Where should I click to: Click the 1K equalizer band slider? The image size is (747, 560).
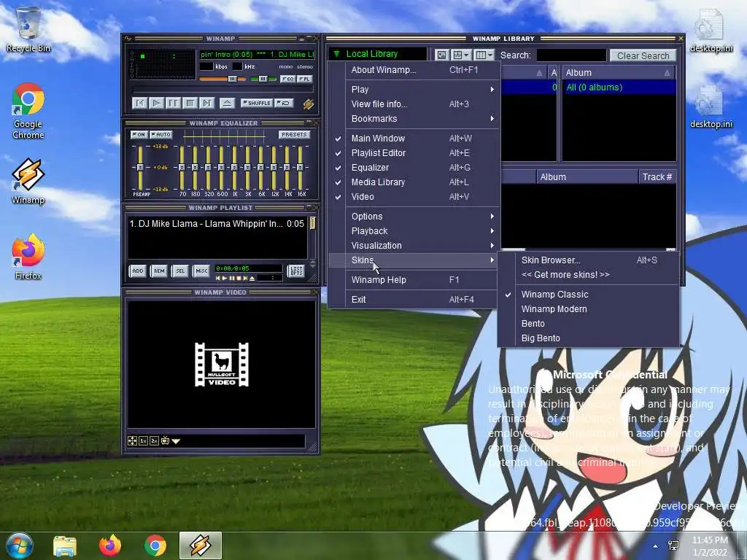pyautogui.click(x=234, y=168)
